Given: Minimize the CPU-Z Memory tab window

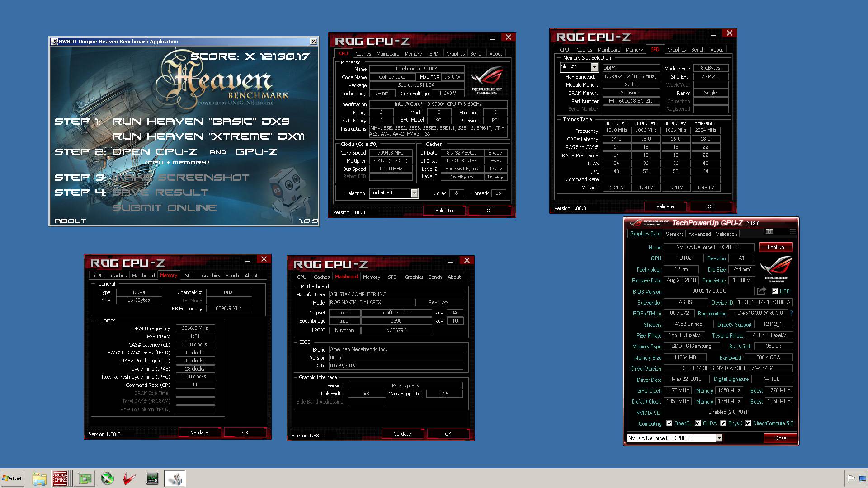Looking at the screenshot, I should pos(247,260).
